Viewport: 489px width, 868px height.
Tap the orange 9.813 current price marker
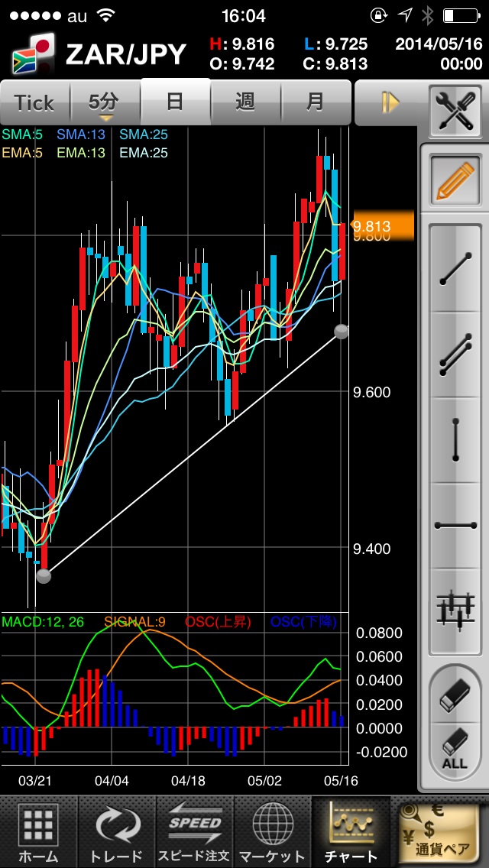point(384,226)
